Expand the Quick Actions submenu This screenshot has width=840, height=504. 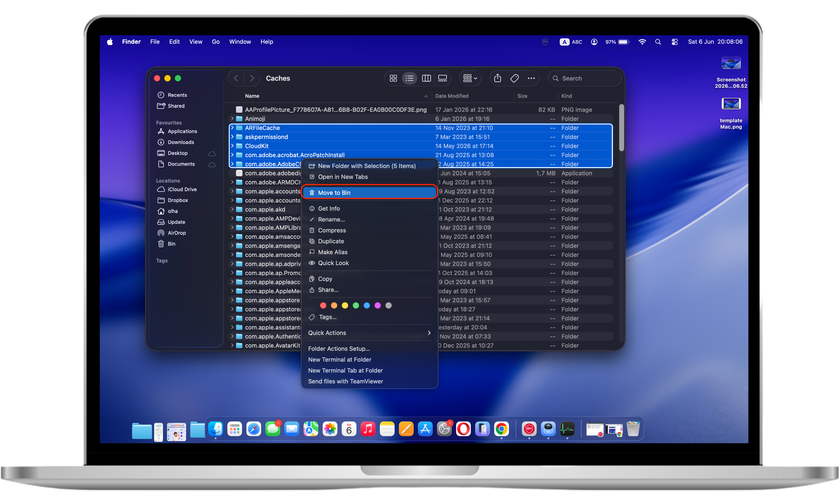369,333
